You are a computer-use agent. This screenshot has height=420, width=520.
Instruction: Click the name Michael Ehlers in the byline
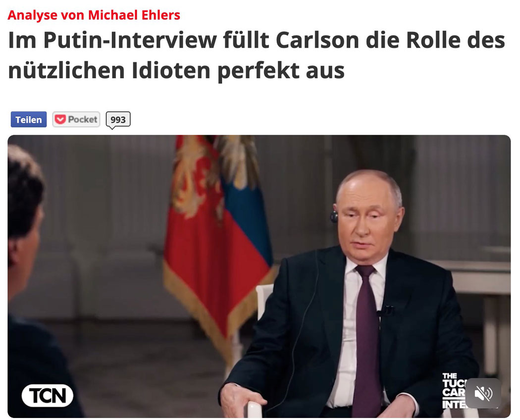coord(134,15)
